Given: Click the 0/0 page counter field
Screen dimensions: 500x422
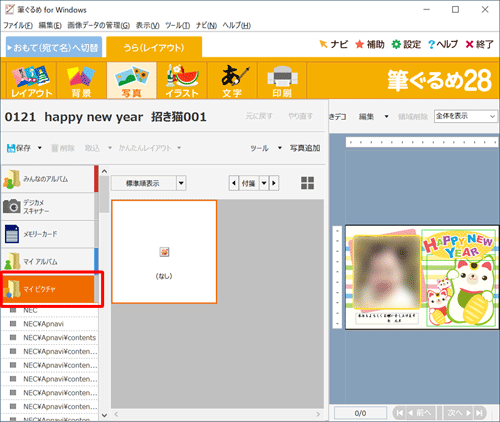Looking at the screenshot, I should (360, 413).
